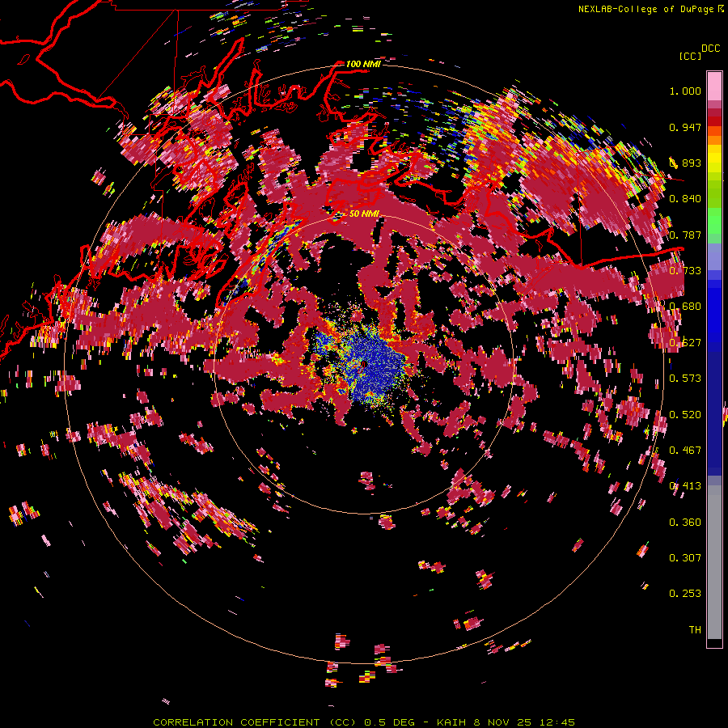Click the 0.360 legend value

point(685,523)
